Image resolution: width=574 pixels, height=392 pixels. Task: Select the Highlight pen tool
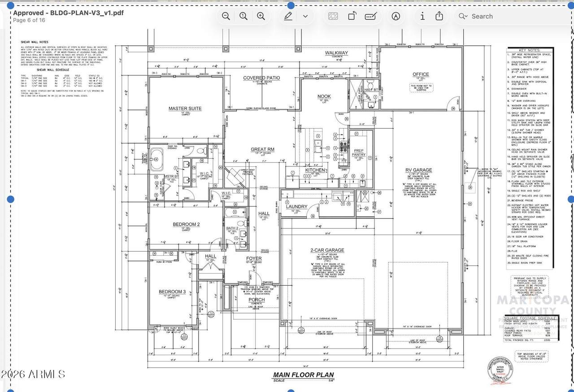coord(288,16)
